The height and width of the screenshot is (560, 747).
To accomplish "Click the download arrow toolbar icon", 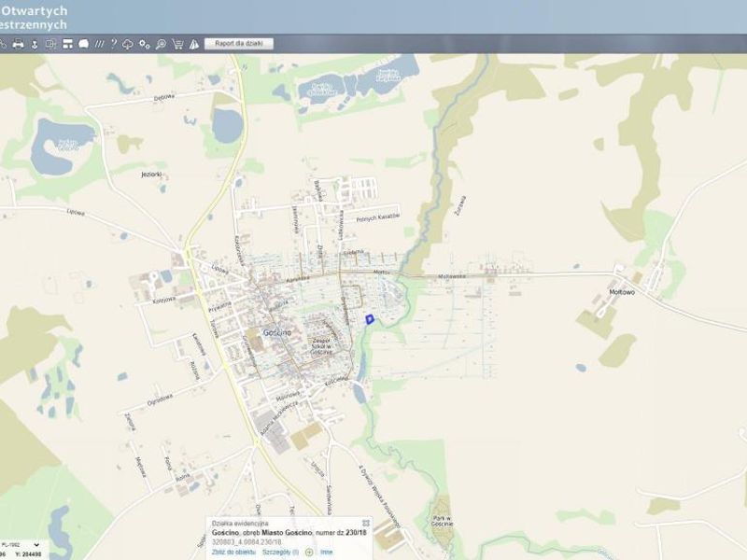I will [35, 44].
